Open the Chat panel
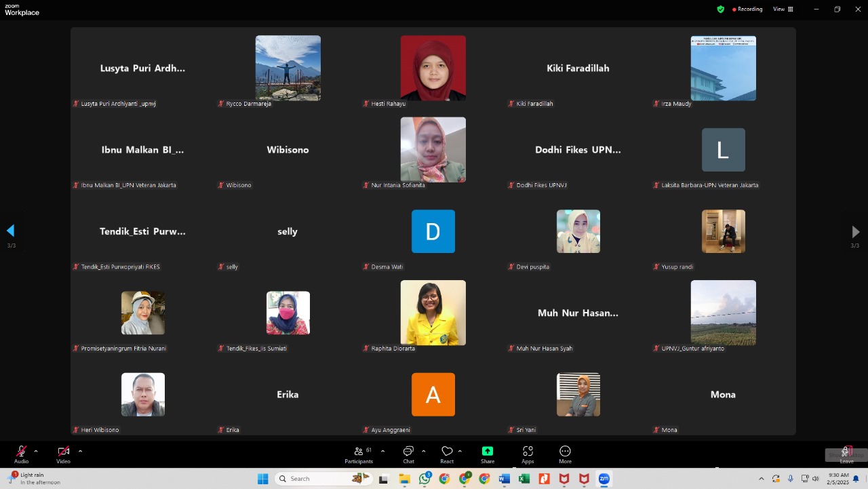 coord(408,452)
